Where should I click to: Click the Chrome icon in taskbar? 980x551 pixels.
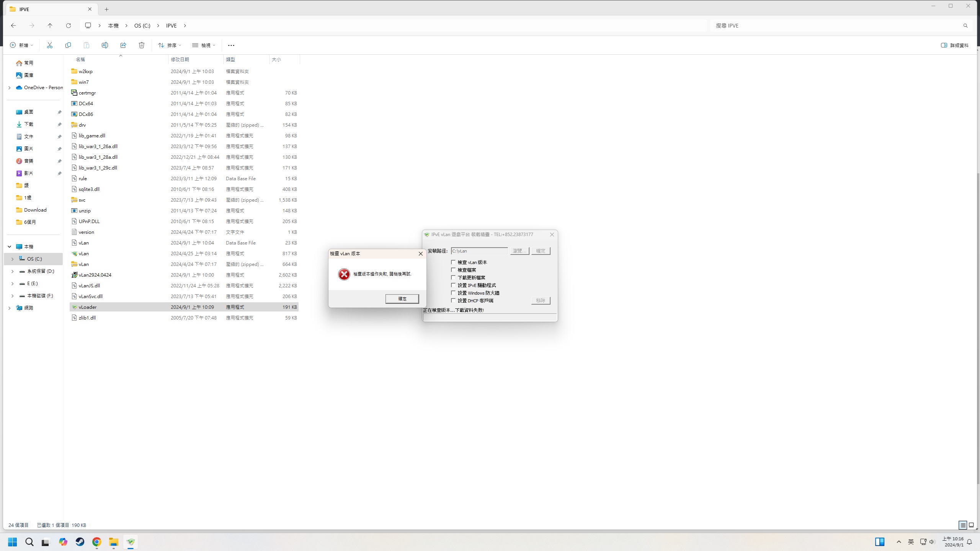tap(96, 542)
